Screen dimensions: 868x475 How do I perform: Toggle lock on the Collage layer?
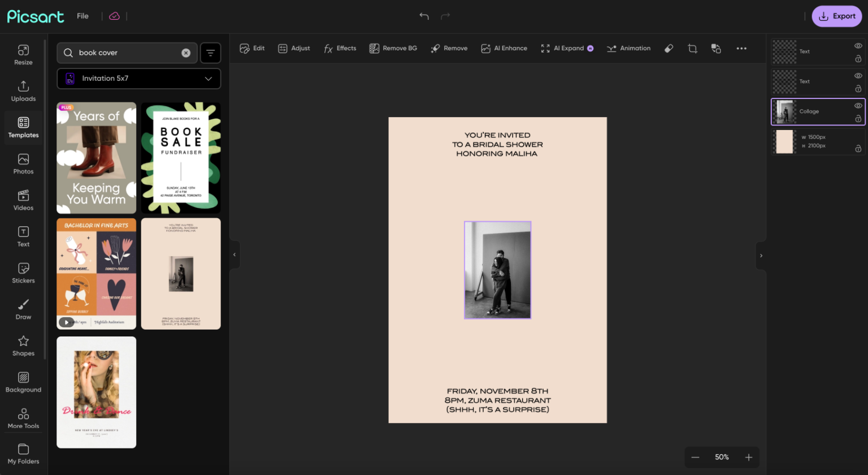click(858, 119)
